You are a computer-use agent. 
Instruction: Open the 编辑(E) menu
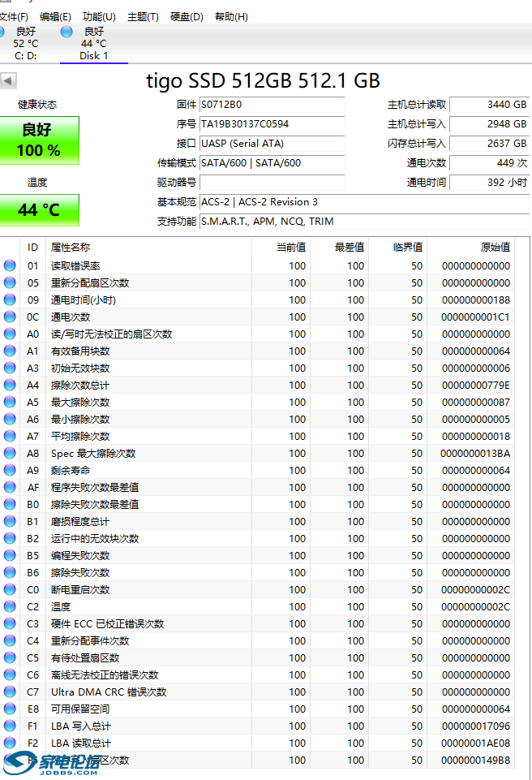[x=55, y=17]
